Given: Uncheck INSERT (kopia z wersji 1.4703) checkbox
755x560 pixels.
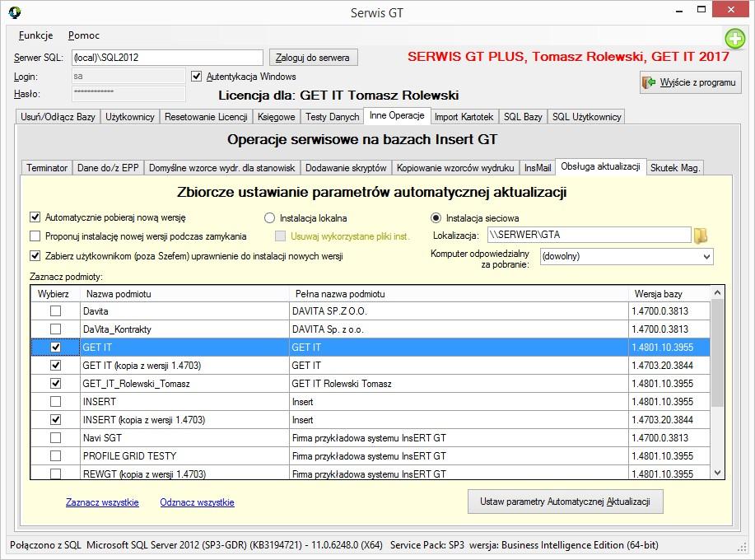Looking at the screenshot, I should (55, 419).
